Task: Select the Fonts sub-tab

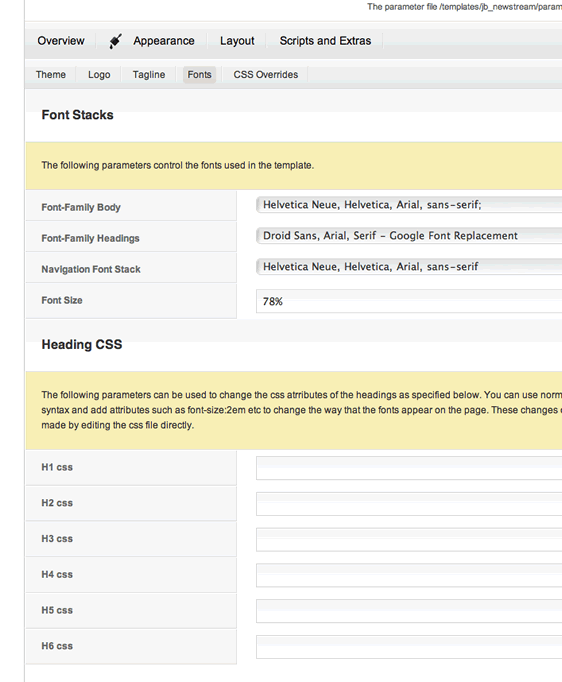Action: 200,75
